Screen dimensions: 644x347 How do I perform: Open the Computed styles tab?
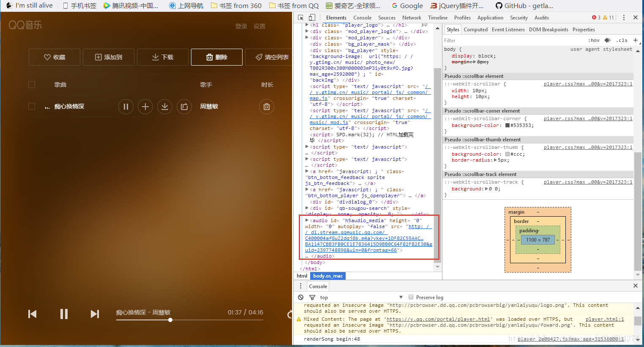475,29
